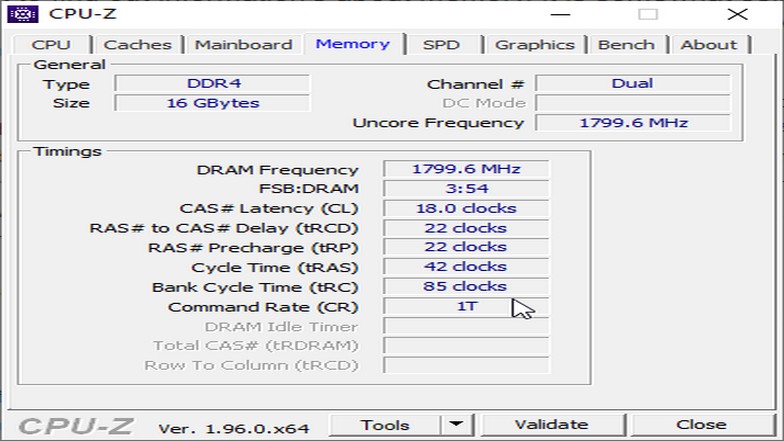Open the Bench tab

tap(626, 44)
